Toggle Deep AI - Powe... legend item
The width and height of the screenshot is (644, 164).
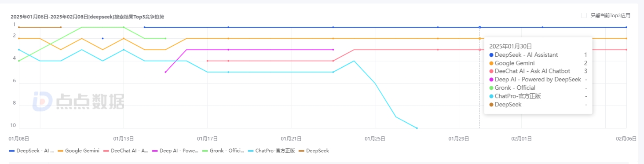[x=175, y=151]
